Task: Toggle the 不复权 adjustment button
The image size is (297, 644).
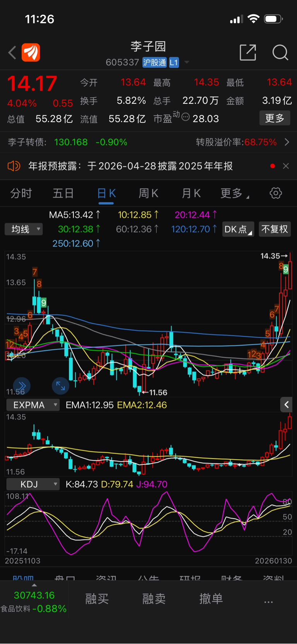Action: point(275,229)
